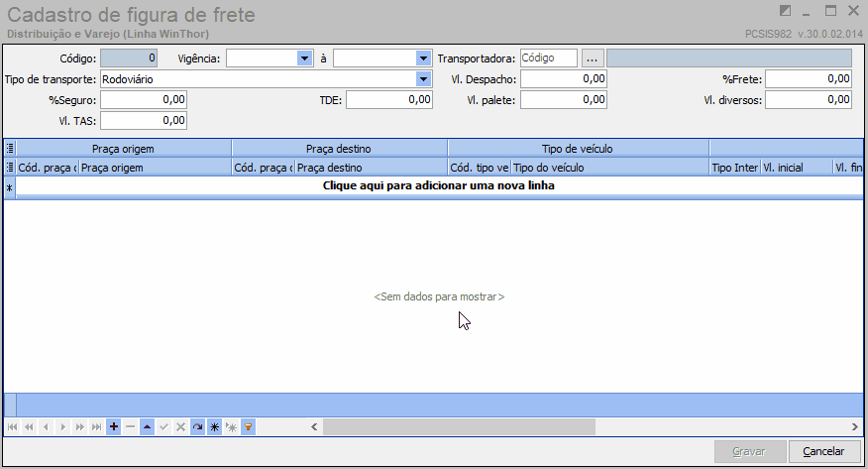Viewport: 868px width, 469px height.
Task: Click %Frete value field
Action: click(809, 79)
